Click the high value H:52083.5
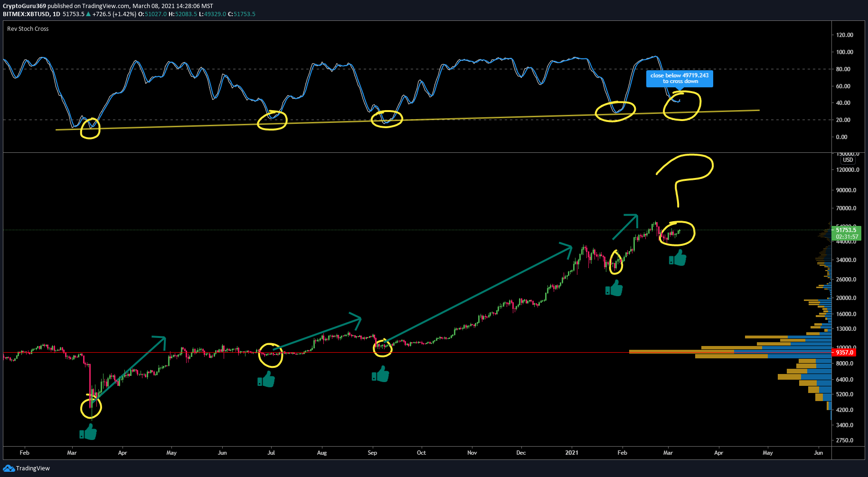The height and width of the screenshot is (477, 868). pos(183,14)
